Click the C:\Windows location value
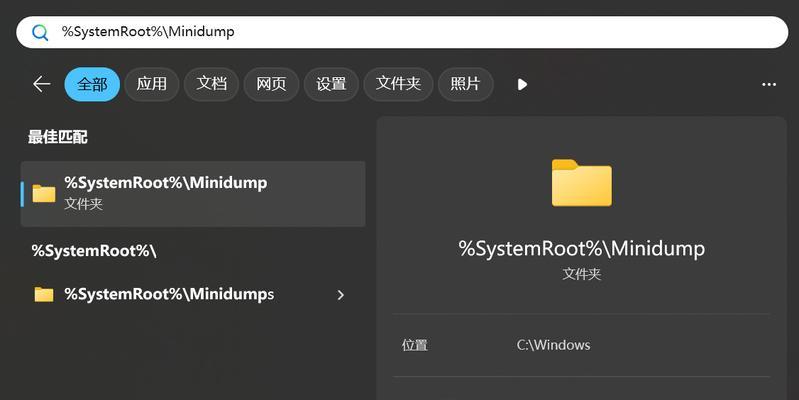Screen dimensions: 799x400 (553, 345)
